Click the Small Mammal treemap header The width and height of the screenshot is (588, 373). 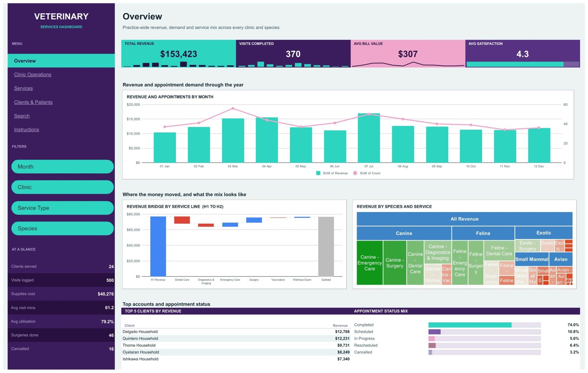click(532, 259)
